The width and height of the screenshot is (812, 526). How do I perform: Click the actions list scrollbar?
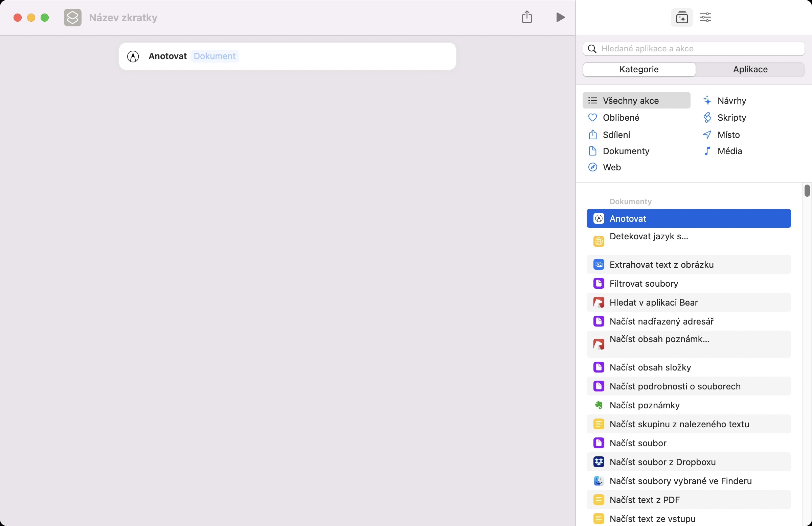(807, 191)
